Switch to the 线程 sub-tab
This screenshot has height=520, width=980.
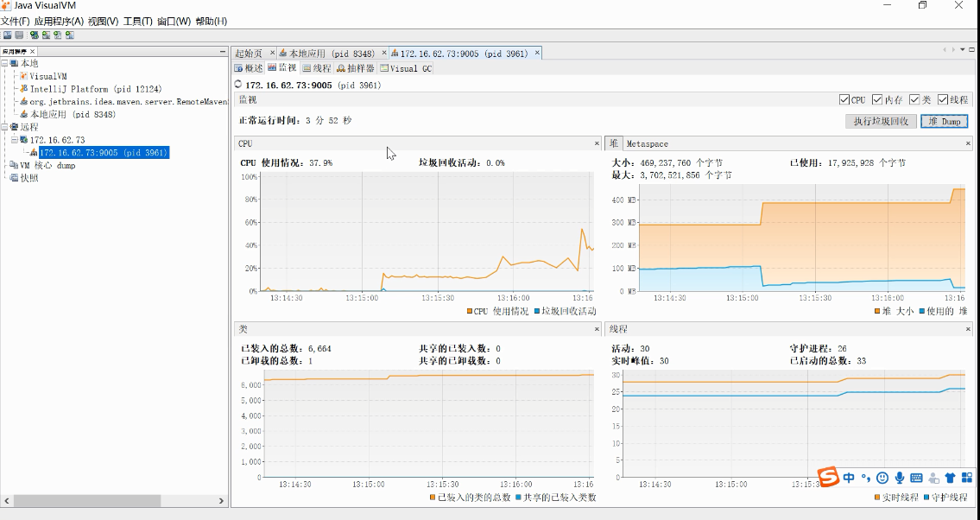(x=317, y=68)
